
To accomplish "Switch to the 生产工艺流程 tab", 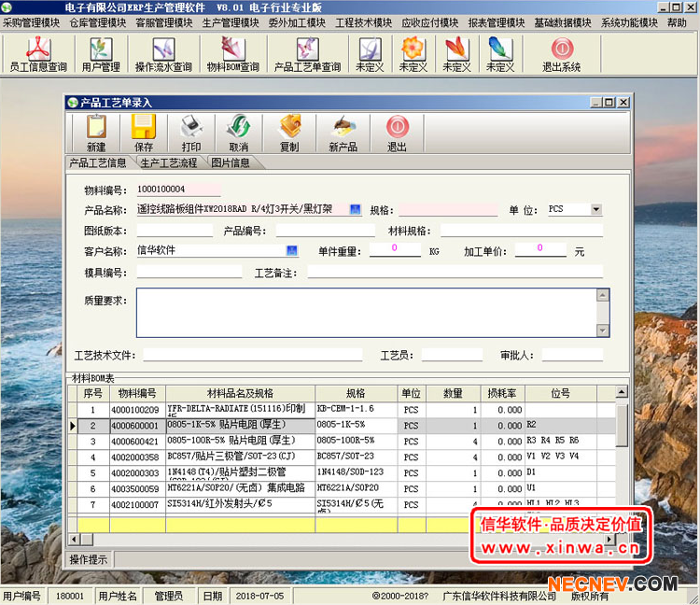I will 169,162.
